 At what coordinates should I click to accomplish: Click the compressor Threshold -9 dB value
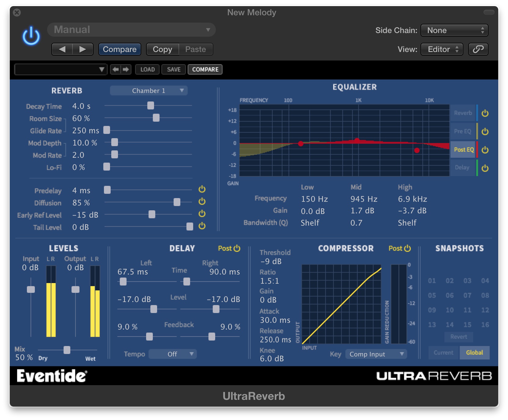pos(271,261)
